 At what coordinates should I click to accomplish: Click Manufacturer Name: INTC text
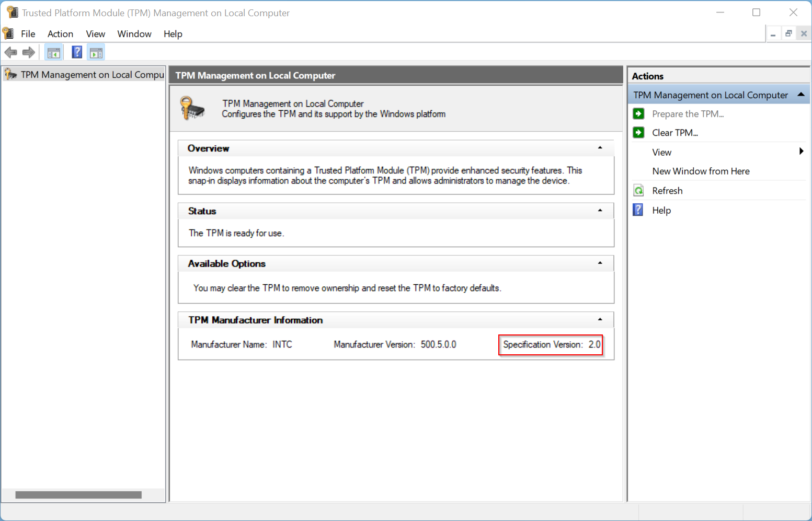[x=242, y=344]
